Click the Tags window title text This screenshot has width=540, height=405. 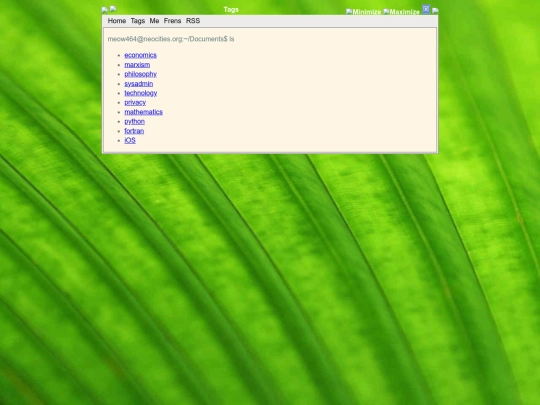tap(231, 10)
